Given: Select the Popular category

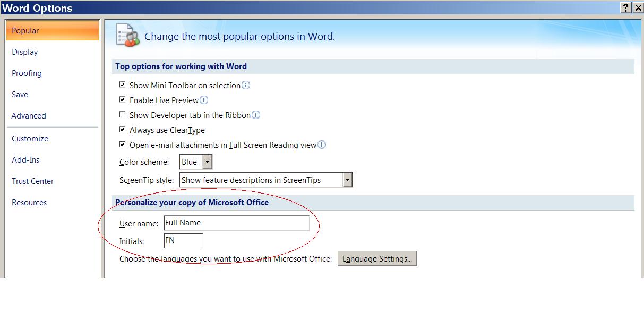Looking at the screenshot, I should [53, 31].
